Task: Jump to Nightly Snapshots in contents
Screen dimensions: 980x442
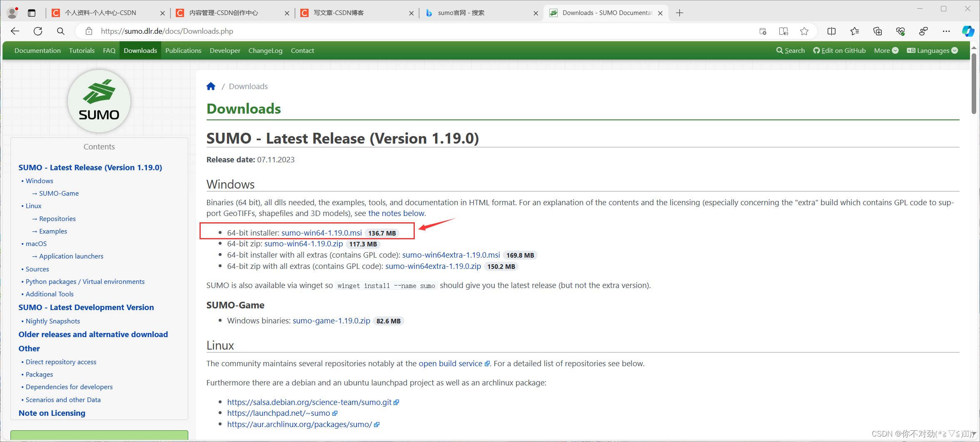Action: point(52,321)
